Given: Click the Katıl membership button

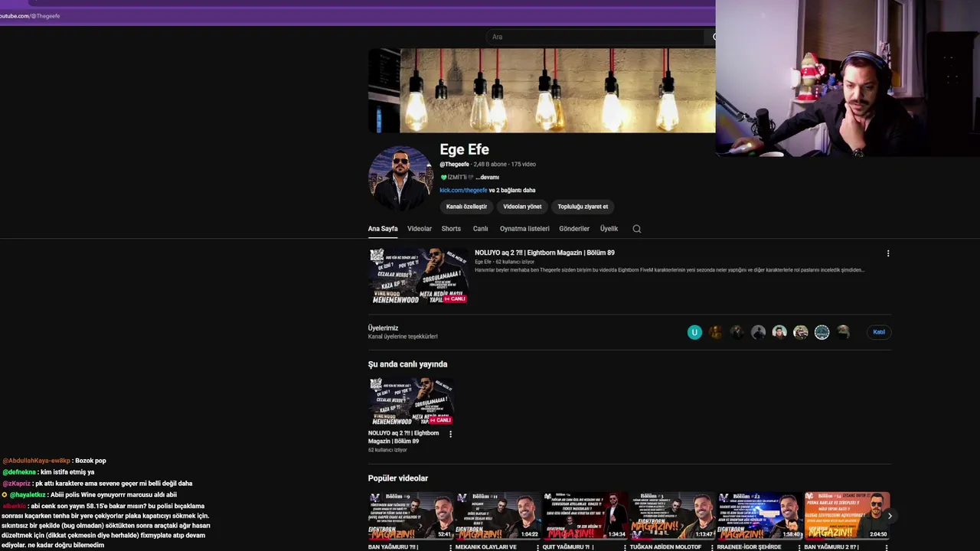Looking at the screenshot, I should 879,332.
